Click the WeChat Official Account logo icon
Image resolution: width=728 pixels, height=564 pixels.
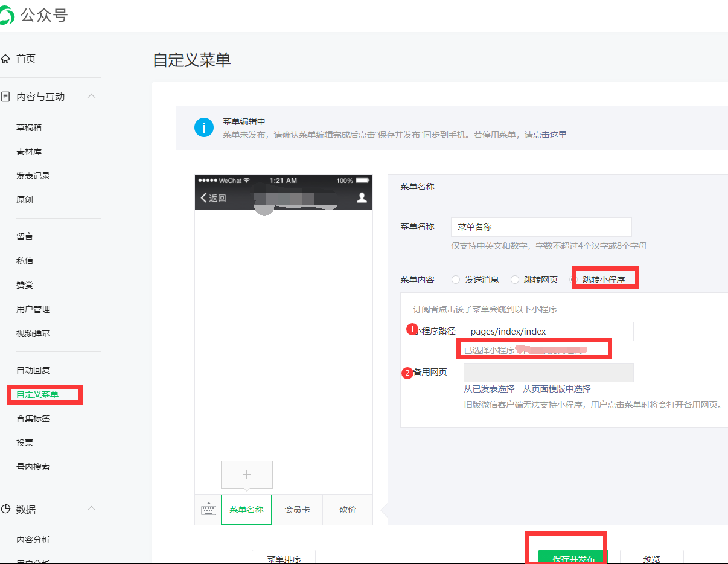click(x=6, y=16)
